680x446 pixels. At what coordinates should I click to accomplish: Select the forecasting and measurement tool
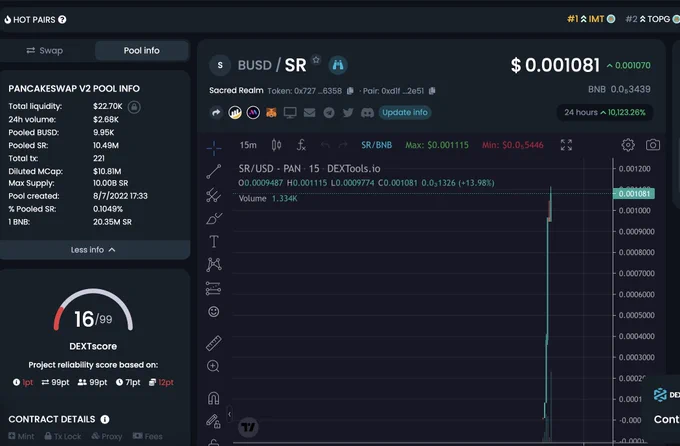coord(214,289)
